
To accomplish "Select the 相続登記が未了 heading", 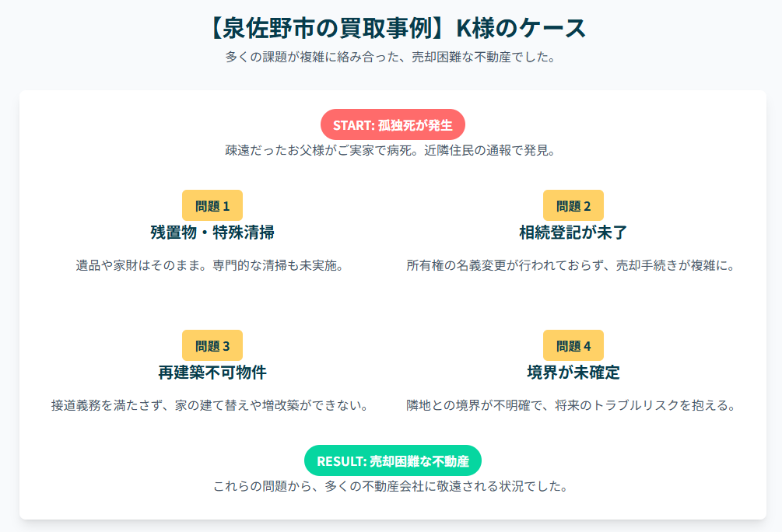I will click(573, 233).
